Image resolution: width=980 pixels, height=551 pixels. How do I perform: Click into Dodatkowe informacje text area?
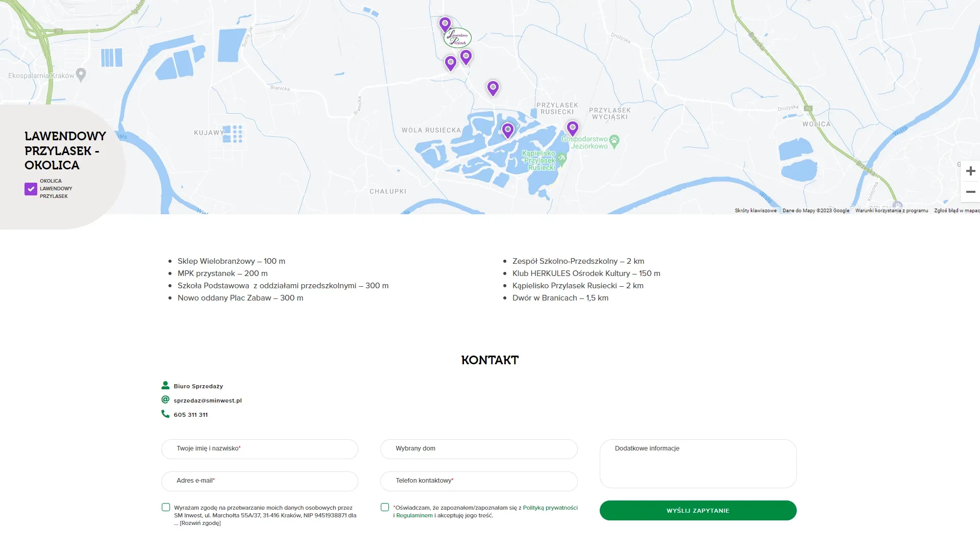698,464
